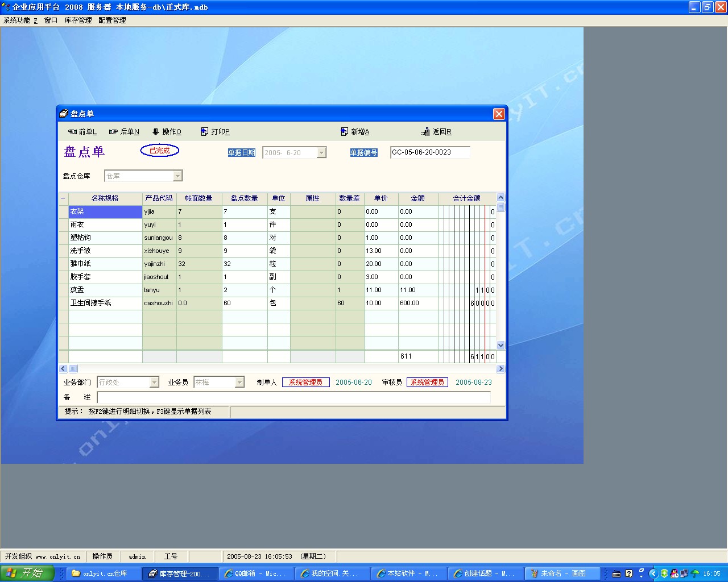Click the 打印 (print) toolbar icon
728x582 pixels.
tap(205, 132)
